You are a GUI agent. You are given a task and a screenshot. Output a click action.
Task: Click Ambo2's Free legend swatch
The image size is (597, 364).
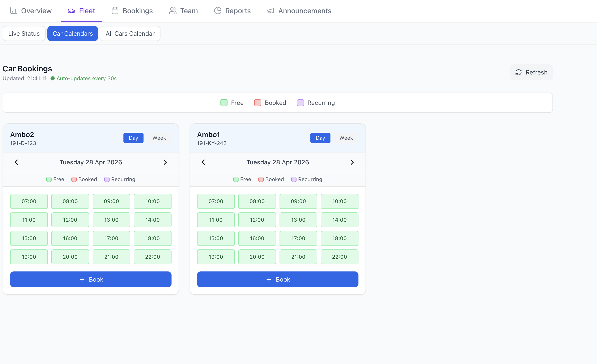pos(49,179)
